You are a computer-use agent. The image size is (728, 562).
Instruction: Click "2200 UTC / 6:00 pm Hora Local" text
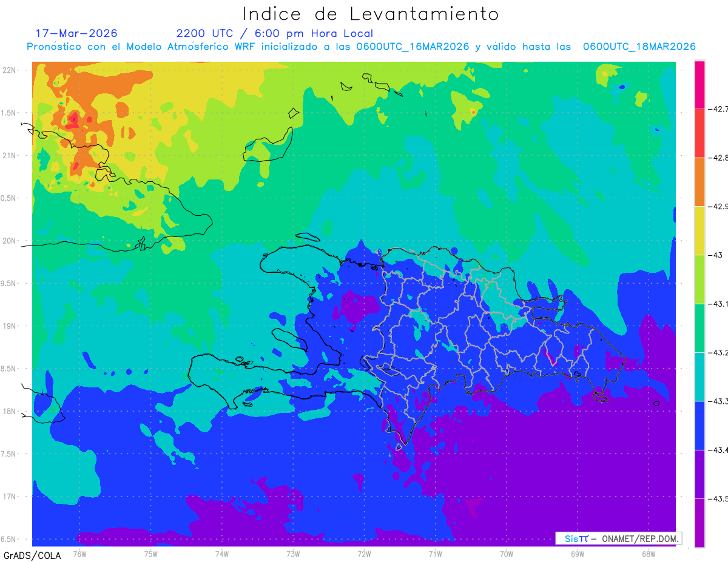(275, 33)
